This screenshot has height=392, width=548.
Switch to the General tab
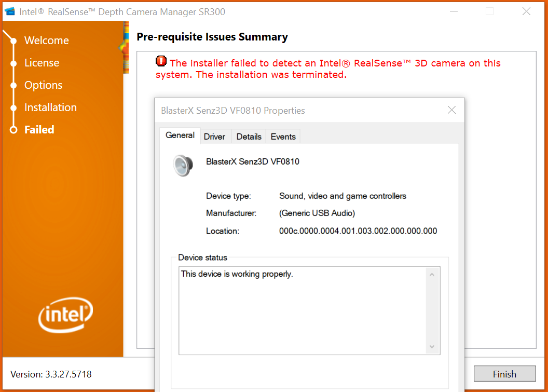pos(180,136)
